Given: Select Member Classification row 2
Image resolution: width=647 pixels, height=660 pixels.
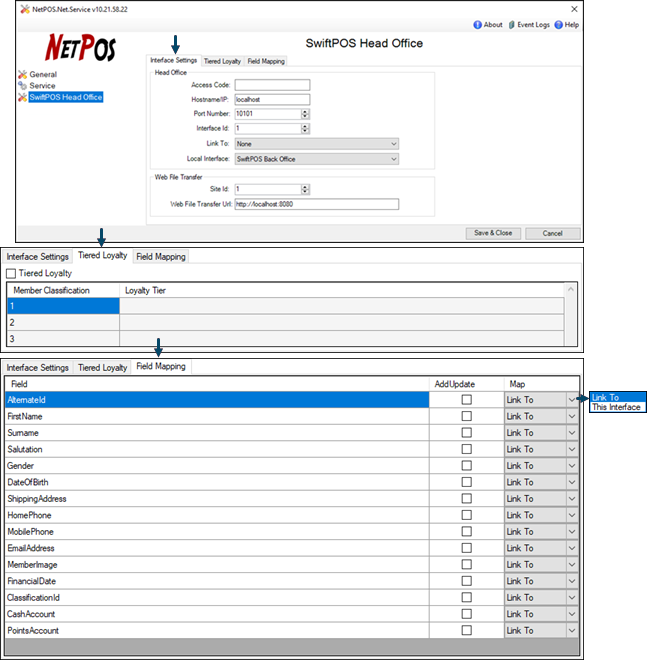Looking at the screenshot, I should tap(63, 322).
